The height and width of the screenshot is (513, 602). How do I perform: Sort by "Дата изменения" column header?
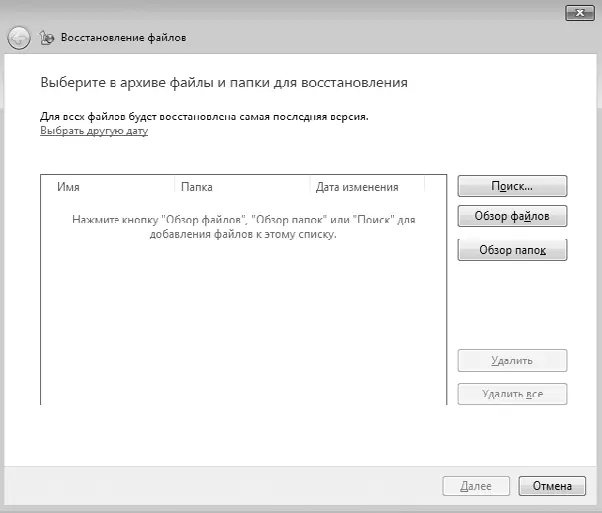367,187
